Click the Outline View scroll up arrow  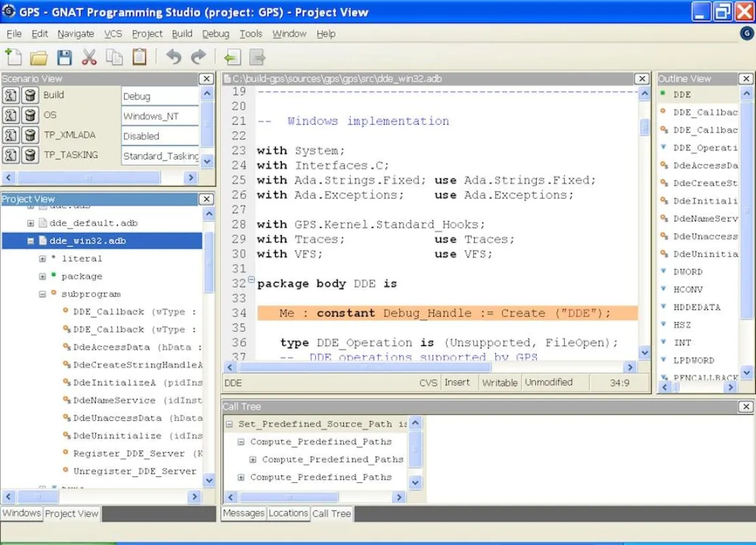(x=746, y=93)
